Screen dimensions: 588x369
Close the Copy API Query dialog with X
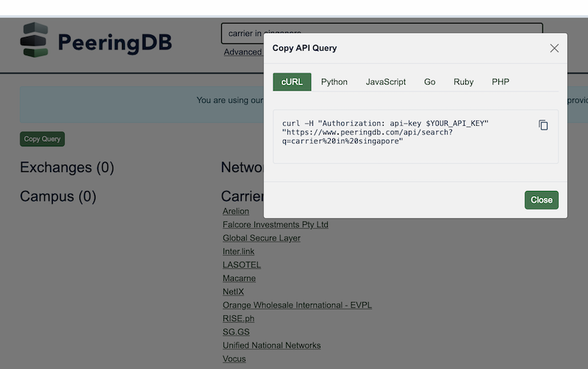point(554,48)
